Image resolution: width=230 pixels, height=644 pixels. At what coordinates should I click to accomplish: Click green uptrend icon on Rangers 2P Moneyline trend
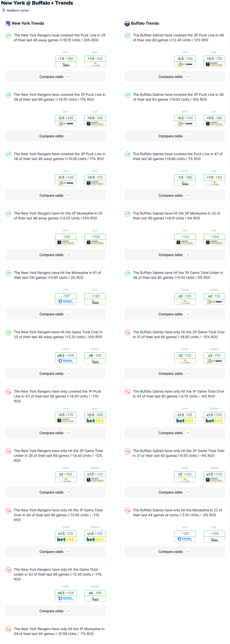tap(8, 214)
